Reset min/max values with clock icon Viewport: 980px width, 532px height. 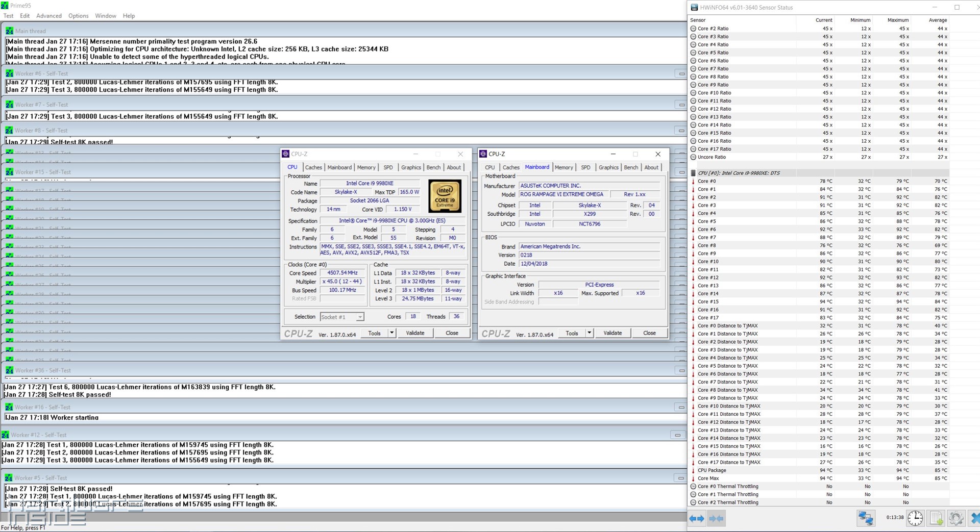pyautogui.click(x=915, y=518)
